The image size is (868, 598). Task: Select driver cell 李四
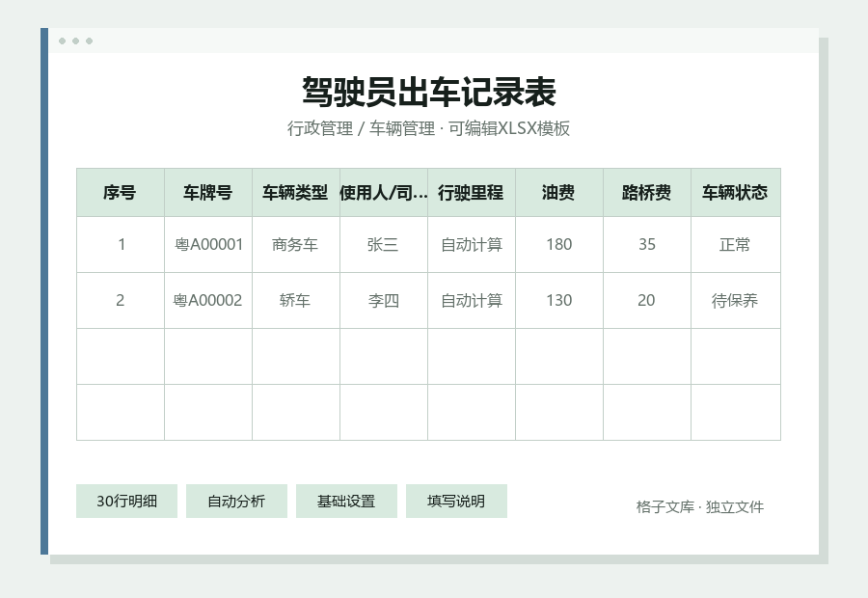coord(384,301)
